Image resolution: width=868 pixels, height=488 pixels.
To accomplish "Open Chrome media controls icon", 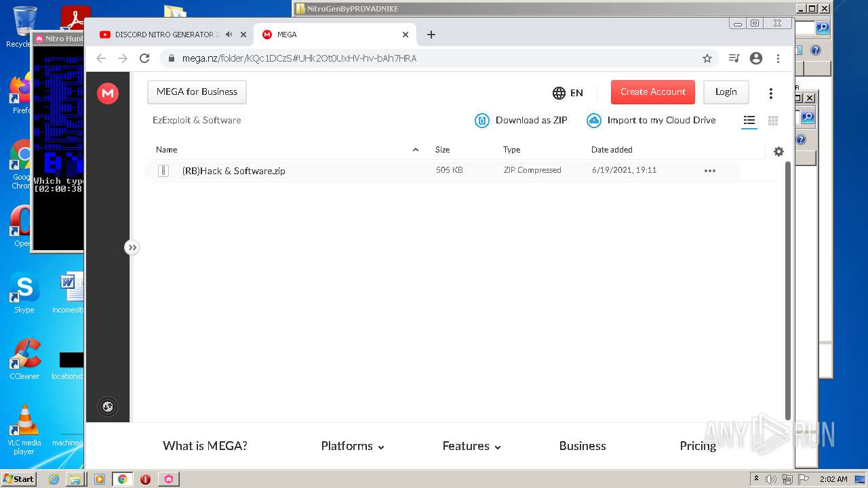I will pos(734,58).
